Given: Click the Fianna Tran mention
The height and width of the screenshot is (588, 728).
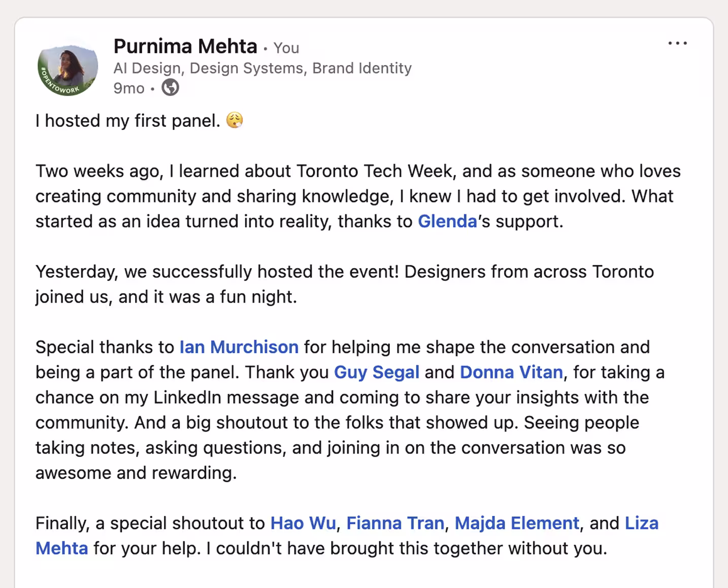Looking at the screenshot, I should click(x=395, y=524).
